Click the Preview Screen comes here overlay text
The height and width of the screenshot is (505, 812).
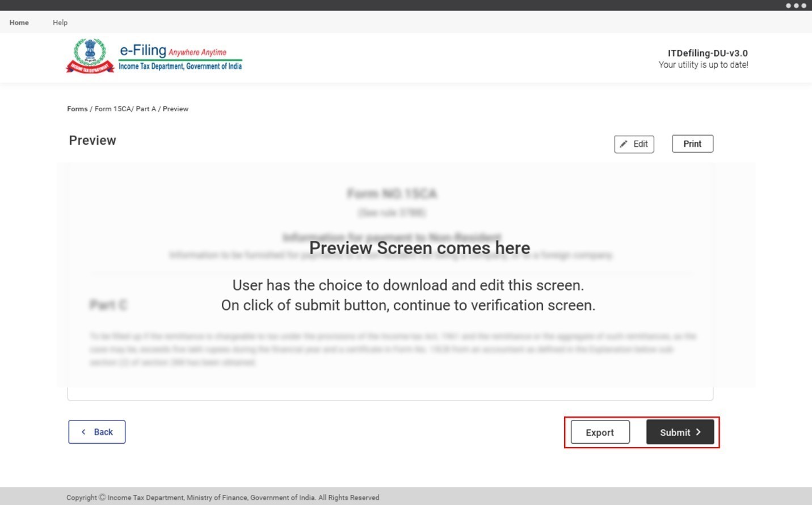(420, 248)
